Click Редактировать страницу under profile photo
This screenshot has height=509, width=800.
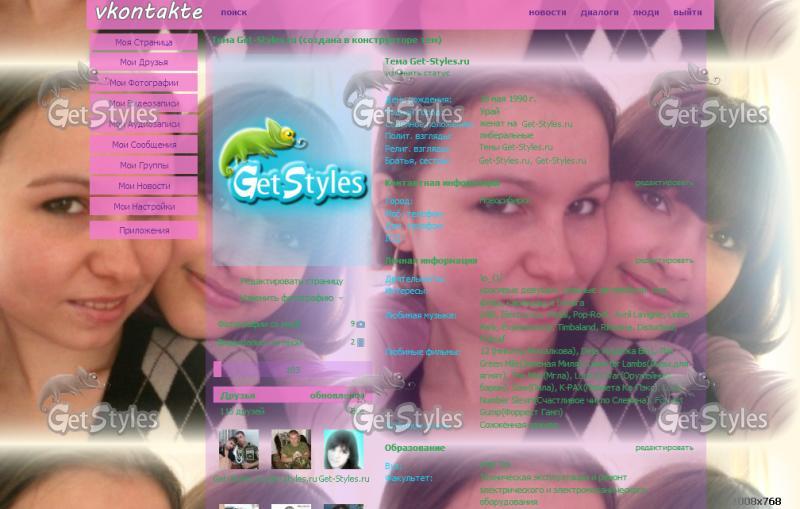tap(292, 281)
